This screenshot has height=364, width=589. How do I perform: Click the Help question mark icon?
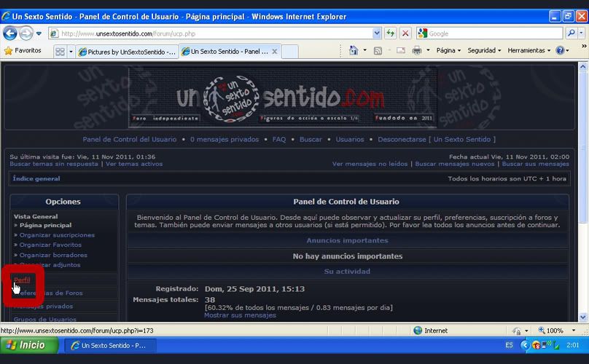(560, 50)
